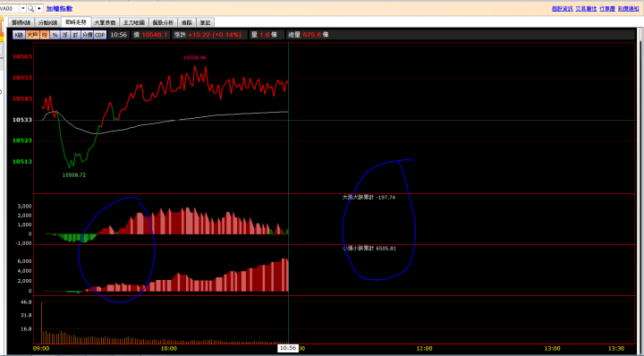Screen dimensions: 644x356
Task: Toggle the % percentage scale button
Action: click(55, 35)
